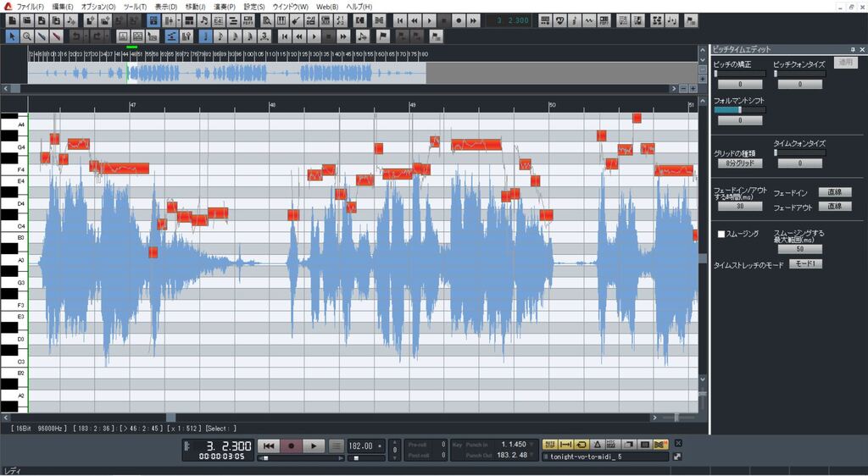Screen dimensions: 868x476
Task: Open the オプション(O) menu
Action: point(98,7)
